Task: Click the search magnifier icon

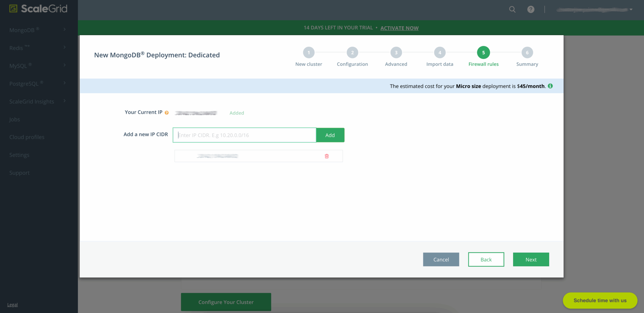Action: coord(512,9)
